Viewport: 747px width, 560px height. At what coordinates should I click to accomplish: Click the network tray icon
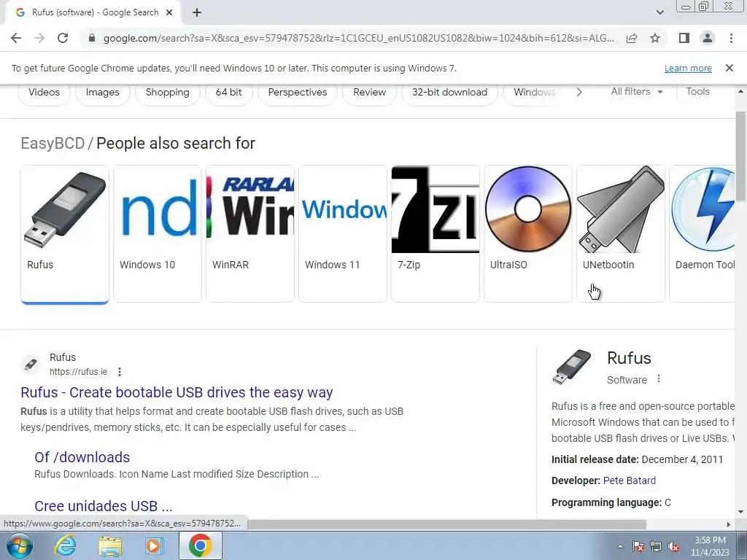[656, 546]
